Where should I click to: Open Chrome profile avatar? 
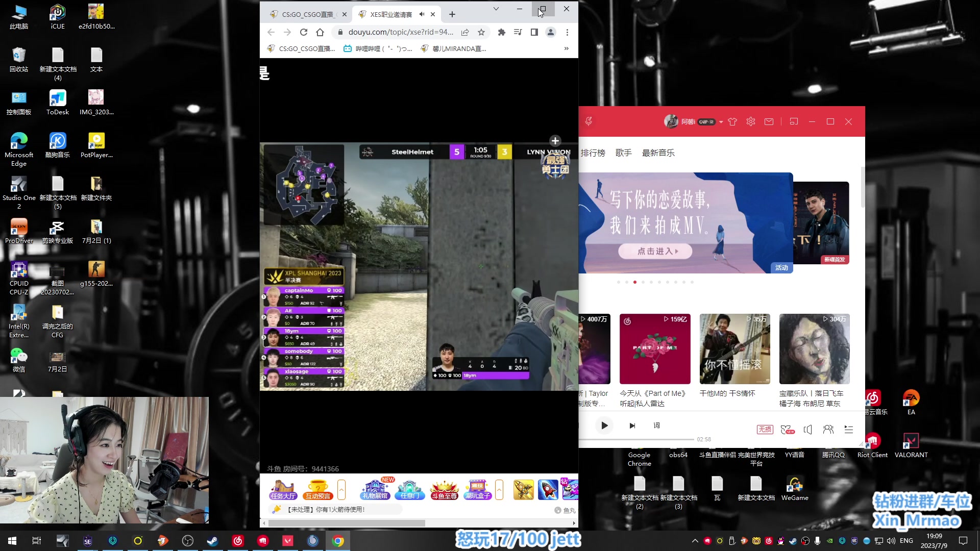551,32
